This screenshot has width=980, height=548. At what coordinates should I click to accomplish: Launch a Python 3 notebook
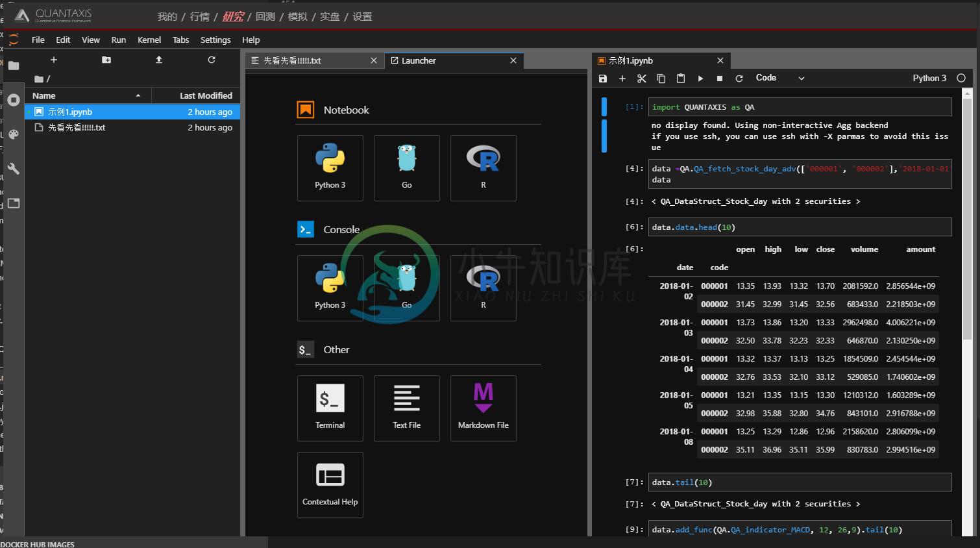tap(330, 168)
